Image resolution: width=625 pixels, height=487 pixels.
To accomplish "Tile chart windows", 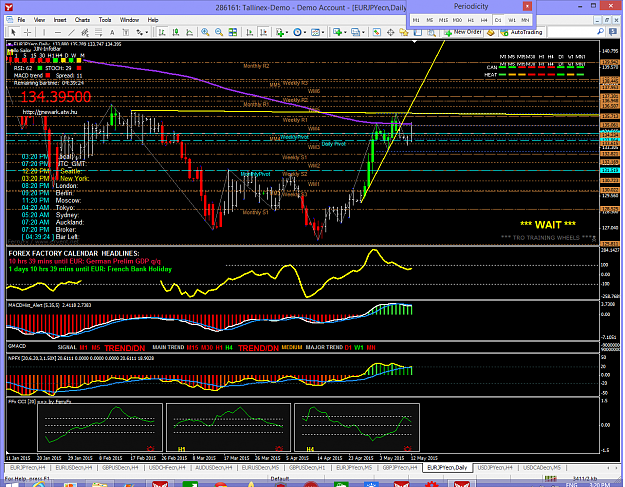I will (x=233, y=32).
